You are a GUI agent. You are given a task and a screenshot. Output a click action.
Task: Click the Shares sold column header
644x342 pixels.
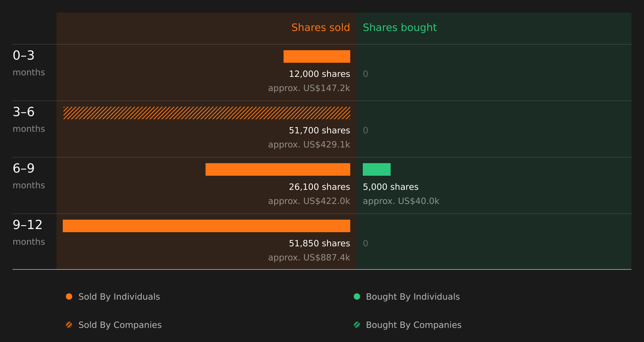321,27
